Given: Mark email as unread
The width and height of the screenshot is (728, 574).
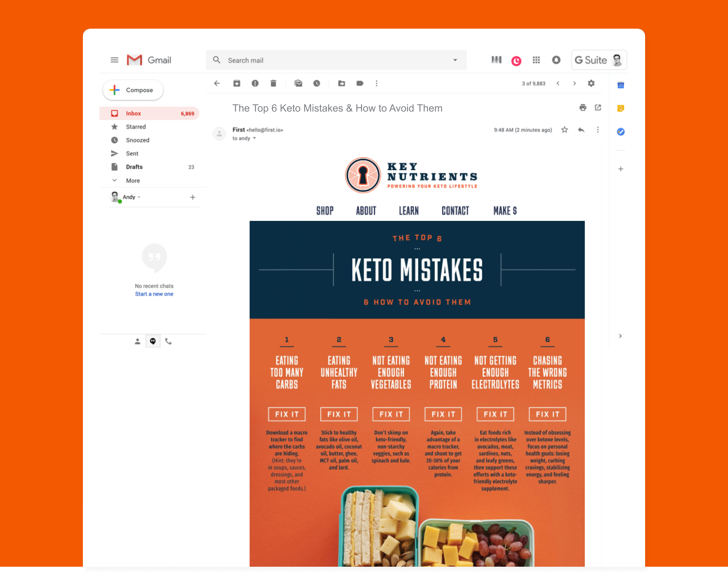Looking at the screenshot, I should point(298,83).
